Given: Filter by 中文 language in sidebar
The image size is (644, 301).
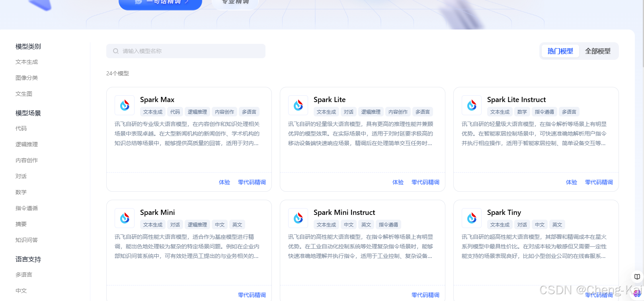Looking at the screenshot, I should click(21, 291).
